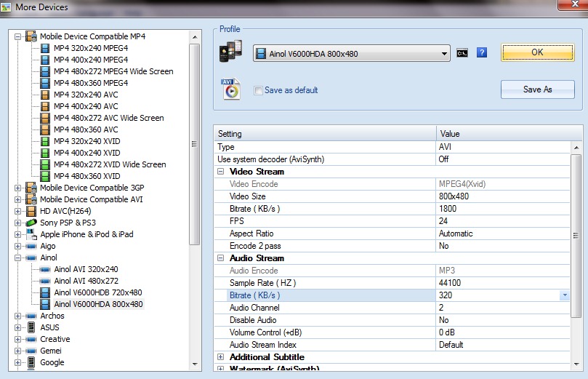Click icon of MP4 480x360 MPEG4
Viewport: 588px width, 379px height.
click(x=45, y=83)
